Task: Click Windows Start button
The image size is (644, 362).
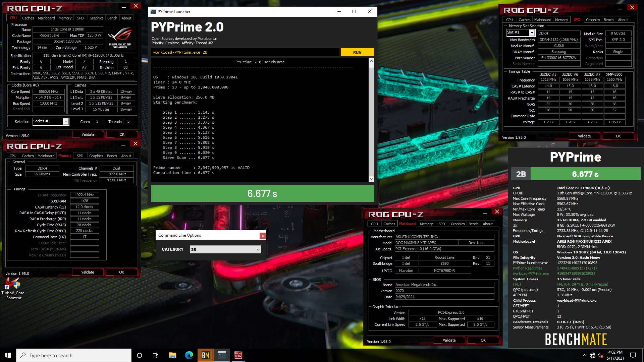Action: (8, 355)
